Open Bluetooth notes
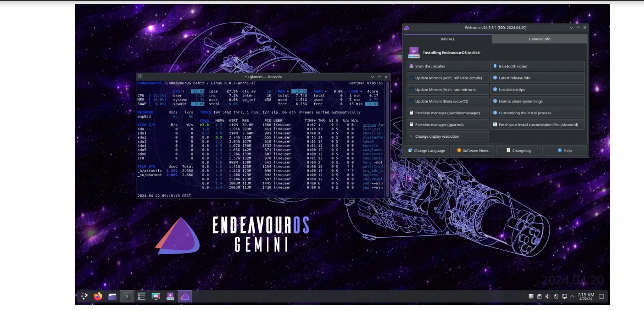644x311 pixels. coord(537,66)
